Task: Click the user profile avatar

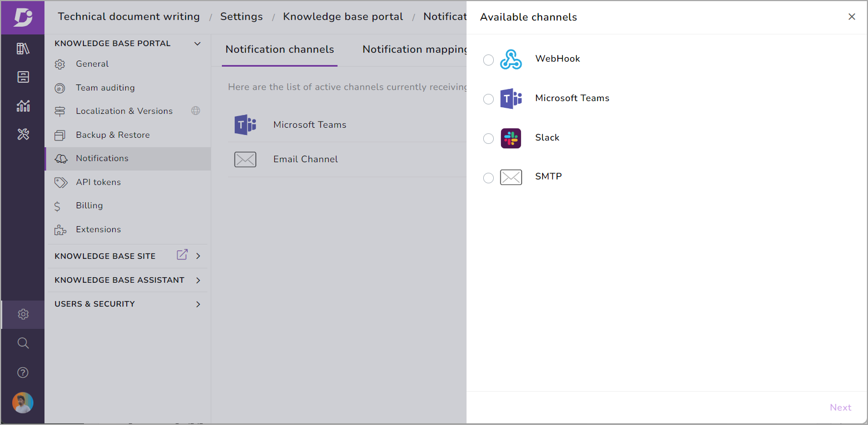Action: point(23,403)
